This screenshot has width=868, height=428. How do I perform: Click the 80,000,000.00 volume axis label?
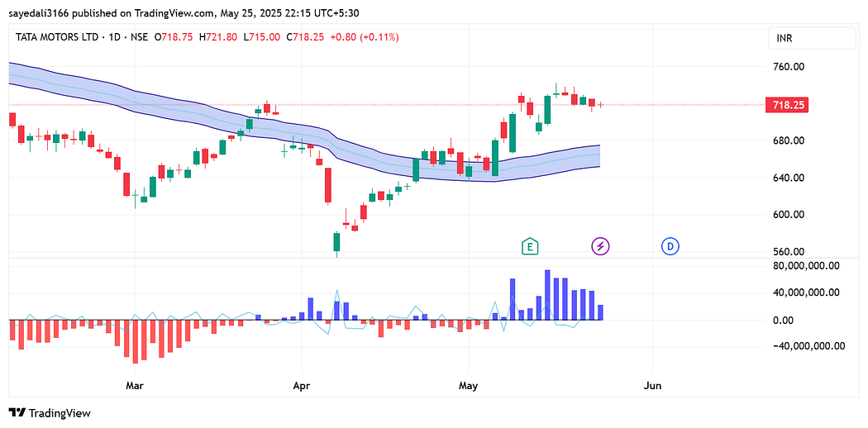[807, 266]
